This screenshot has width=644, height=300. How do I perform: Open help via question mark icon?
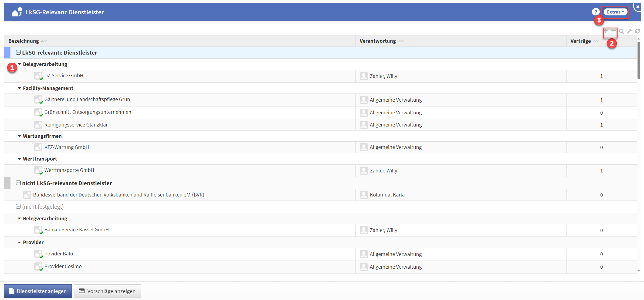pyautogui.click(x=596, y=12)
